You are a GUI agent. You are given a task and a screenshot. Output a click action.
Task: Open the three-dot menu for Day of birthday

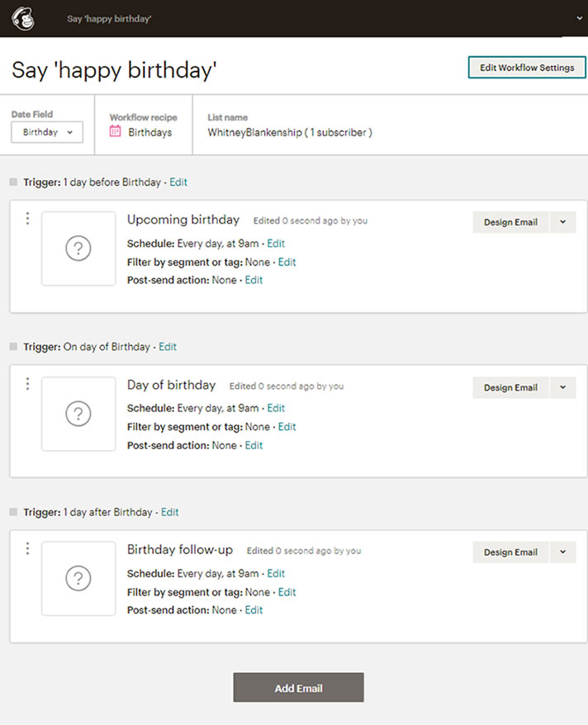(x=27, y=384)
